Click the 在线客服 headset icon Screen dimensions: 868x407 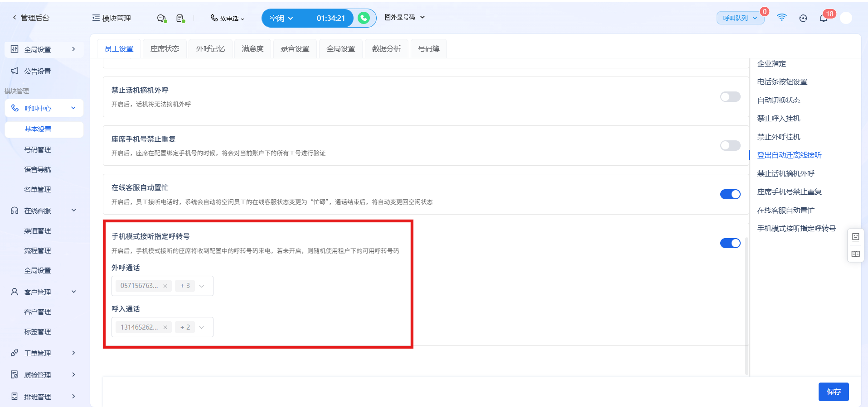[15, 211]
